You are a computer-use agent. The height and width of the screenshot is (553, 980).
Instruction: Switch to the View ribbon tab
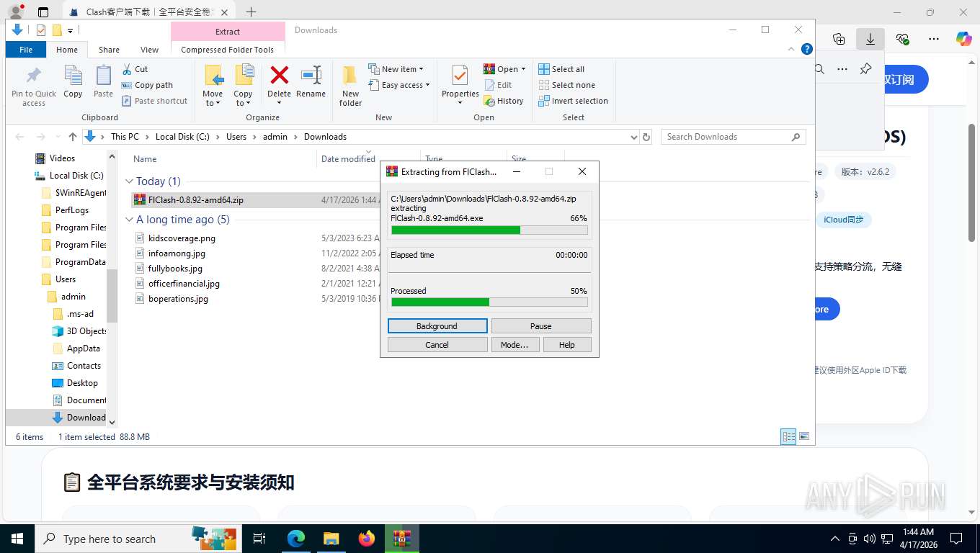(150, 50)
